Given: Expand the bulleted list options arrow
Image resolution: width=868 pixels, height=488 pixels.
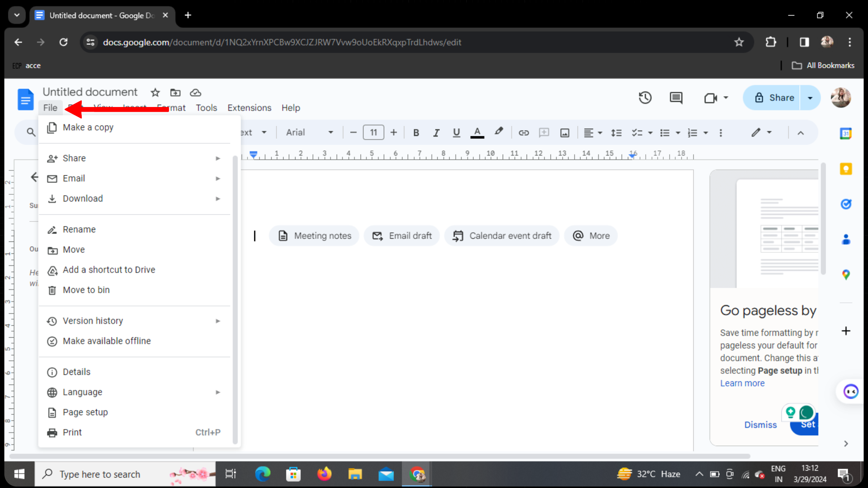Looking at the screenshot, I should 678,133.
